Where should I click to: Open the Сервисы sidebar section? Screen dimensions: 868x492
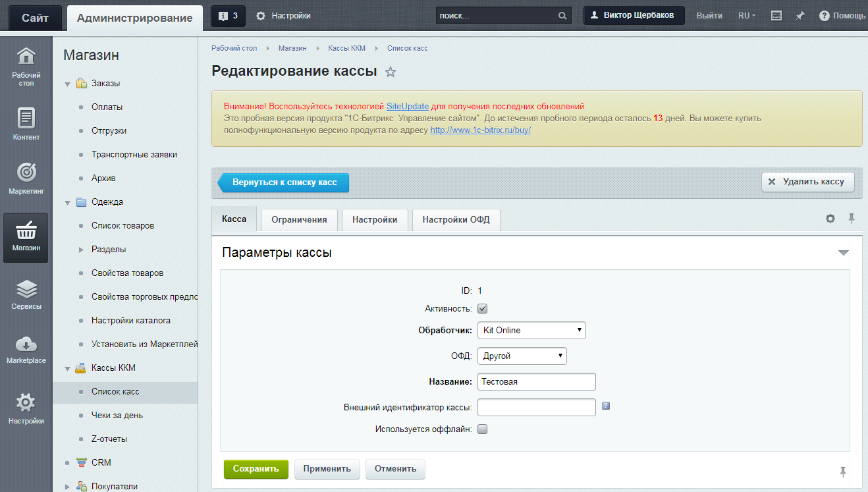pos(26,294)
